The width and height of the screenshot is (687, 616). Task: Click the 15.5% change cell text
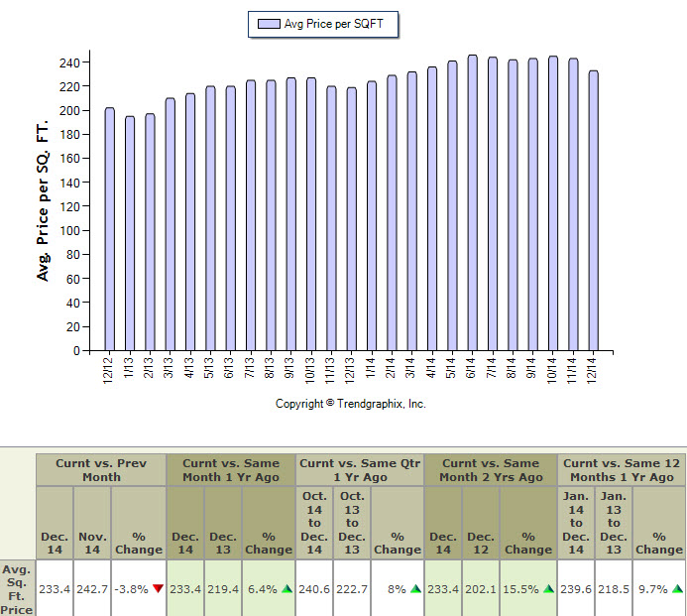point(520,589)
